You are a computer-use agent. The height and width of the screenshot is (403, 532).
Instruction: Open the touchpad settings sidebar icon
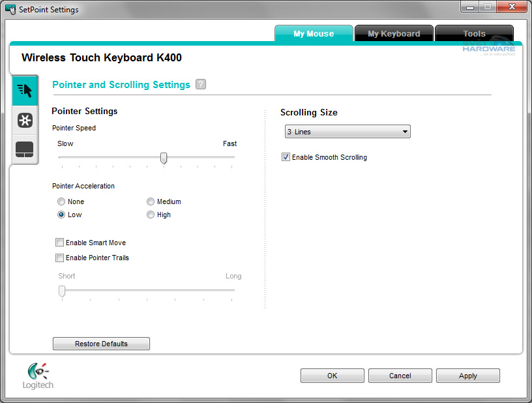coord(25,150)
